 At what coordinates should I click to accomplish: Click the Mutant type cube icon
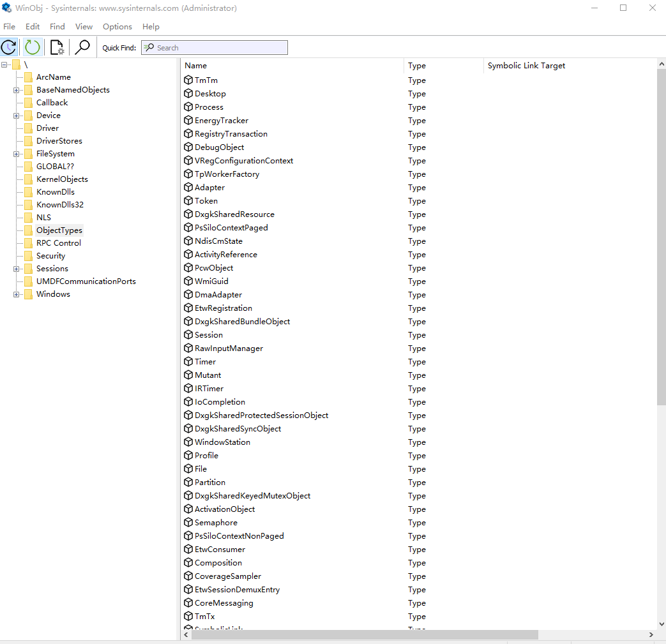pyautogui.click(x=188, y=375)
